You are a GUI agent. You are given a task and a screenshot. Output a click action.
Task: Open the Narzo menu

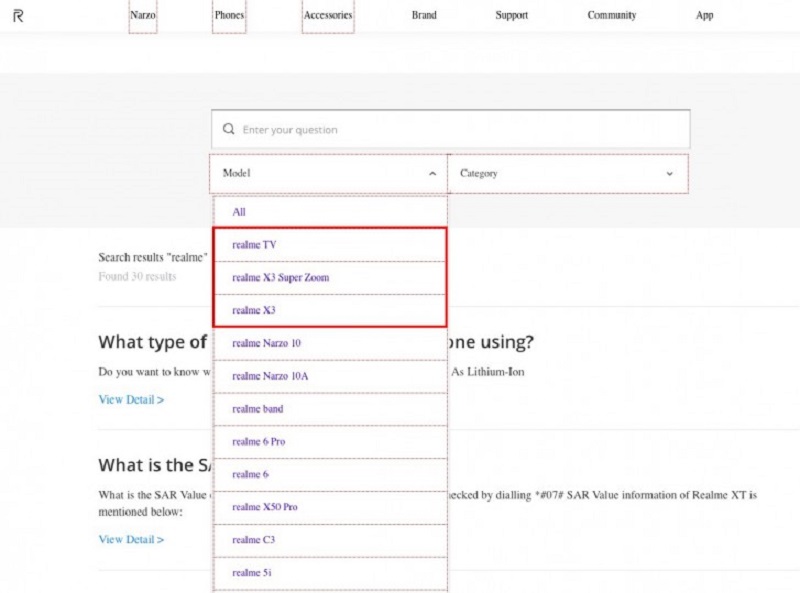[143, 15]
